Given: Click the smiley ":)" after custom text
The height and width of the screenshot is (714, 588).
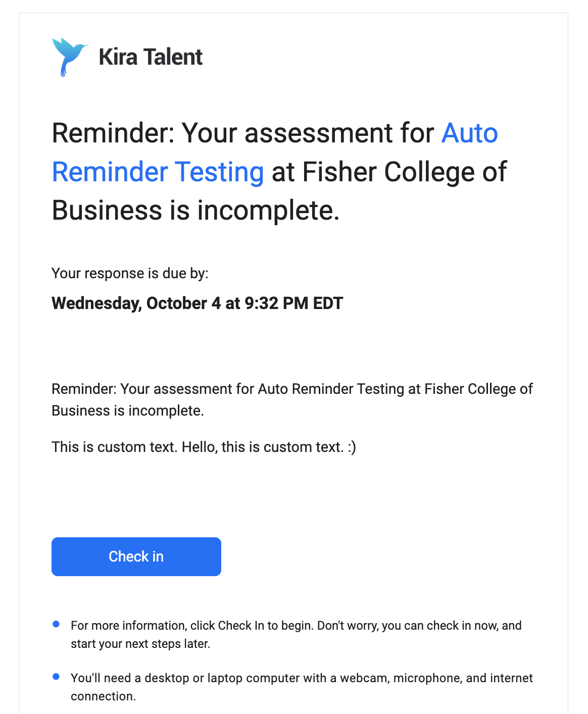Looking at the screenshot, I should [352, 447].
